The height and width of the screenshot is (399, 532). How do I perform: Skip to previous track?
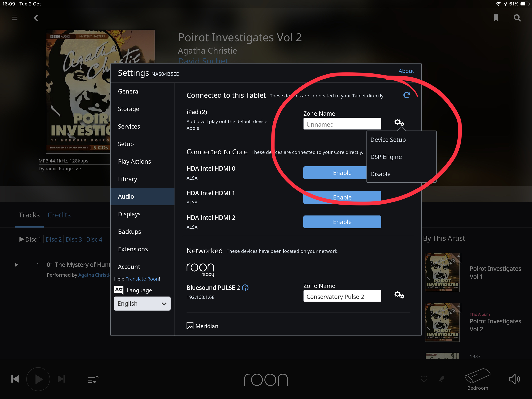coord(15,379)
